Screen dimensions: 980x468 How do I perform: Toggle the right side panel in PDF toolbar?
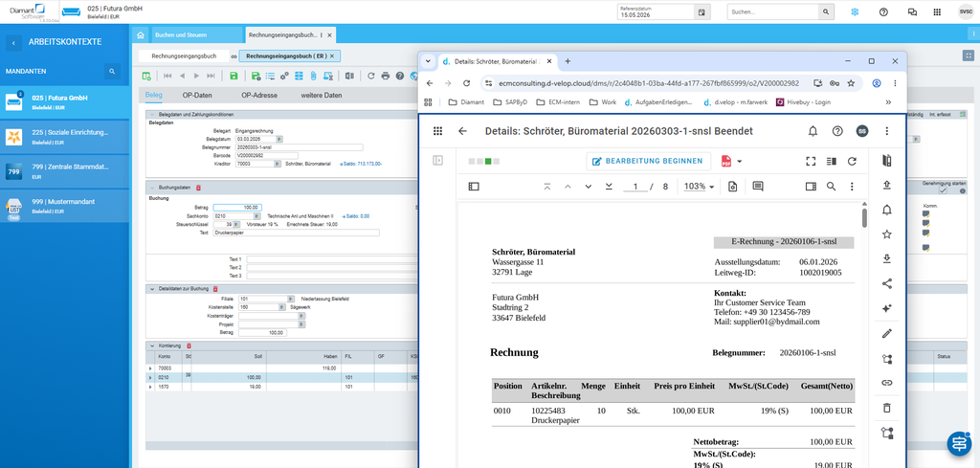coord(811,187)
